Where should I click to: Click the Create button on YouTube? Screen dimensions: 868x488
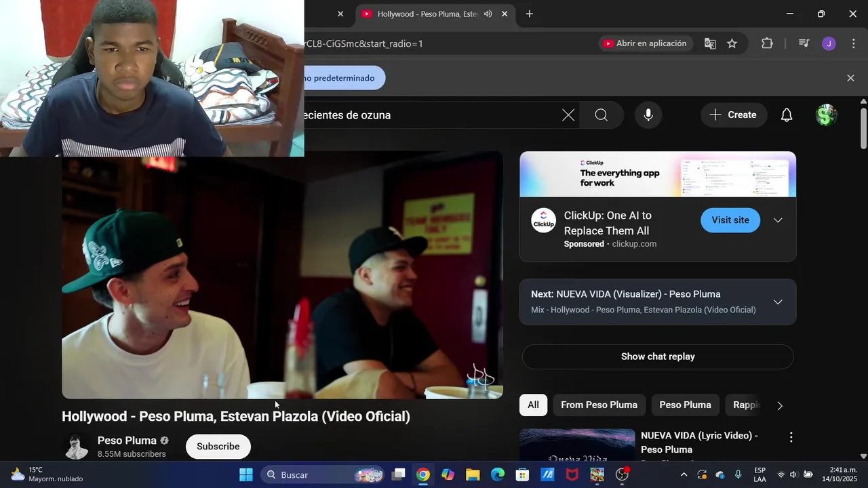coord(734,115)
